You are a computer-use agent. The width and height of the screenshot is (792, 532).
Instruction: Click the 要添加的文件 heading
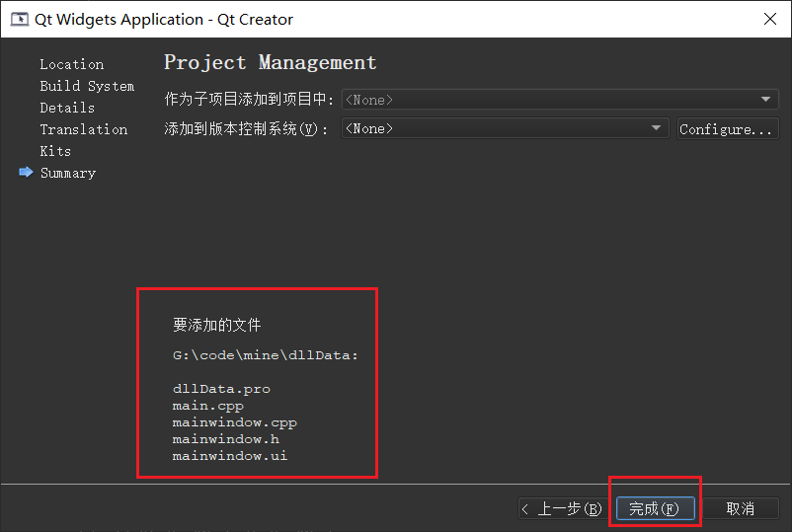(216, 325)
